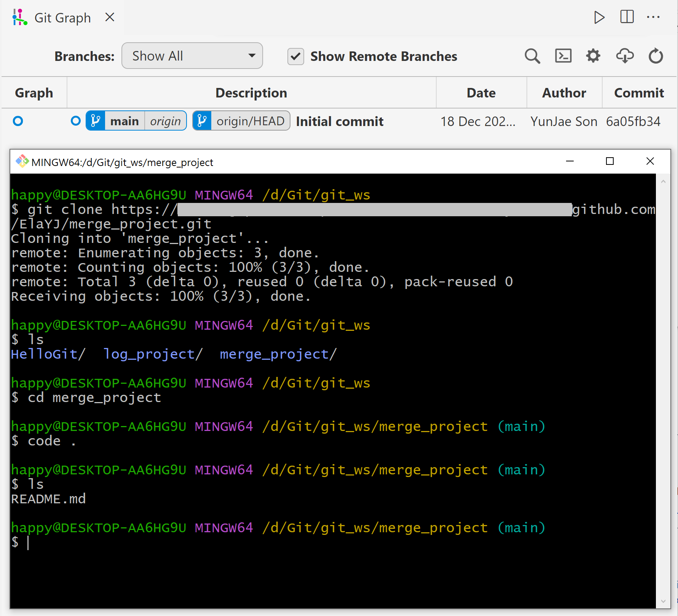Screen dimensions: 678x616
Task: Minimize the MINGW64 terminal window
Action: pyautogui.click(x=570, y=161)
